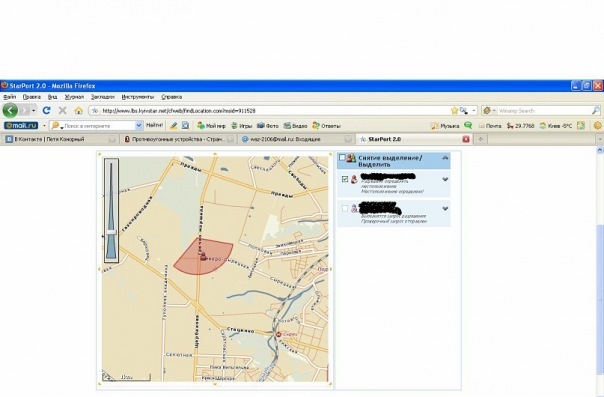Open the Правка menu
The height and width of the screenshot is (397, 604).
coord(32,97)
